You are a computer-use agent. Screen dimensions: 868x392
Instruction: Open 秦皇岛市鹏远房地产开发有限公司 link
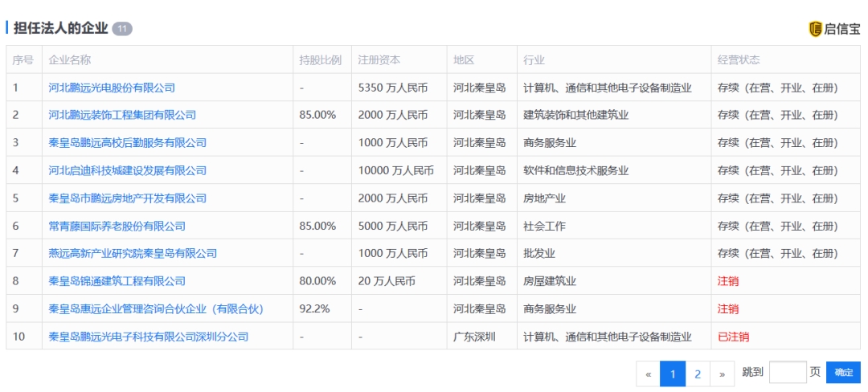(x=127, y=198)
